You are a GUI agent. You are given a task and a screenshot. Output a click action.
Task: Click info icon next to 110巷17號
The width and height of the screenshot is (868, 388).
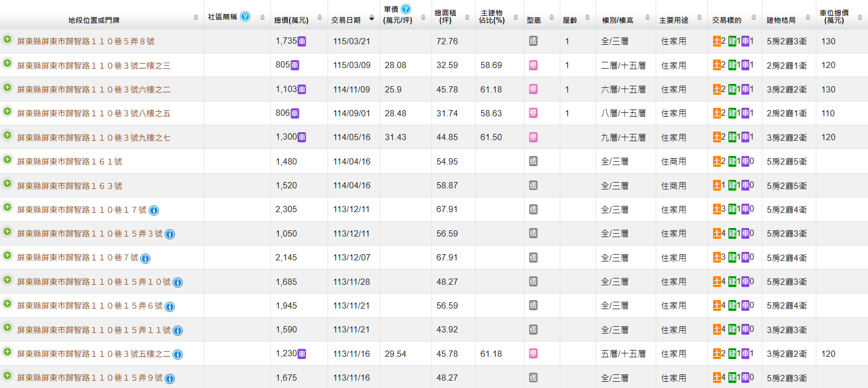(x=154, y=210)
